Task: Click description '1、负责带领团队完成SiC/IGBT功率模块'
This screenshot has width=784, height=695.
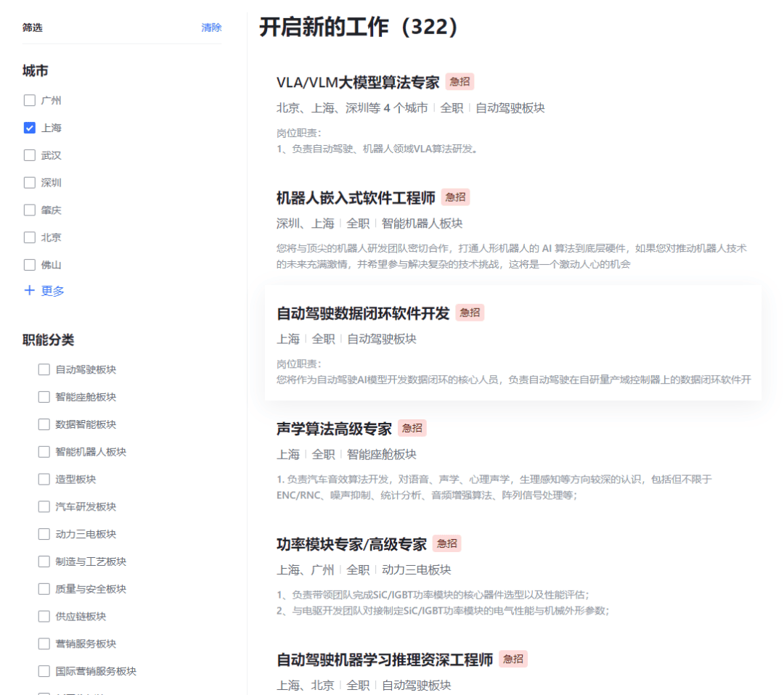Action: (x=433, y=595)
